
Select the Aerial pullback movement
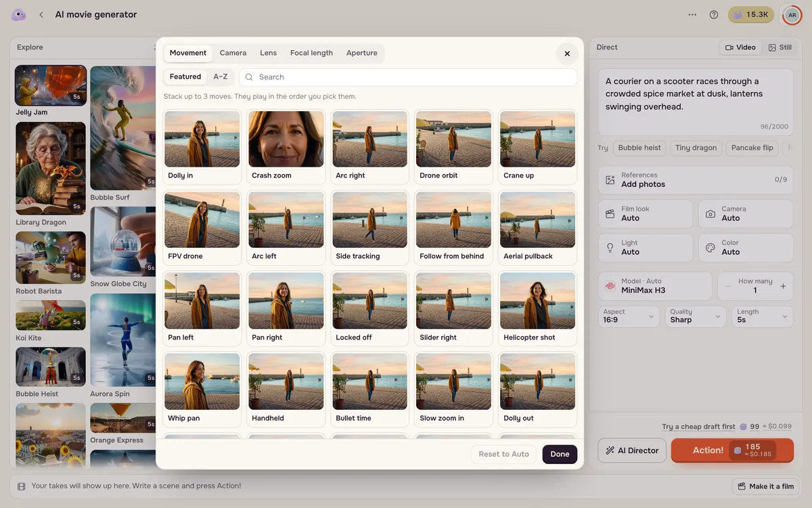point(538,228)
